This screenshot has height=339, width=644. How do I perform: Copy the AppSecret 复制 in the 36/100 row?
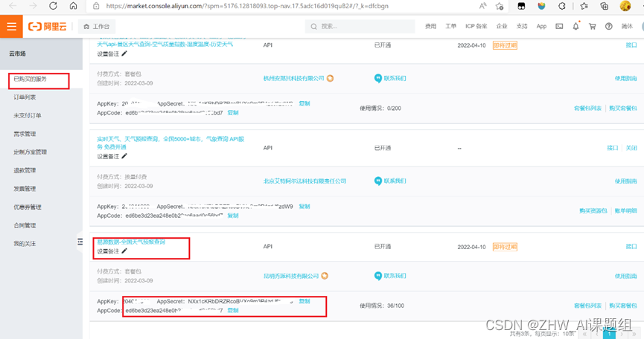pyautogui.click(x=305, y=301)
